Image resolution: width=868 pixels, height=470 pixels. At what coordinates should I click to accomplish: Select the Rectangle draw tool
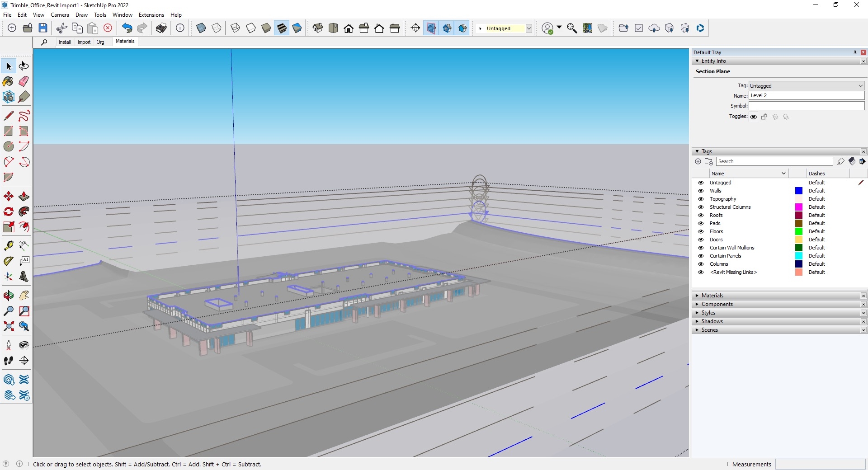point(8,131)
